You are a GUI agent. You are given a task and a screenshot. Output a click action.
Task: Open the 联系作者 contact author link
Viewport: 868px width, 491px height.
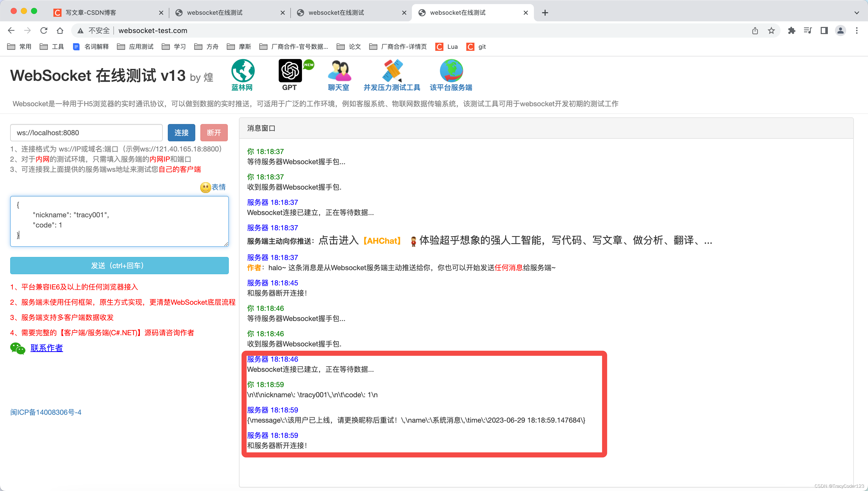click(x=47, y=348)
